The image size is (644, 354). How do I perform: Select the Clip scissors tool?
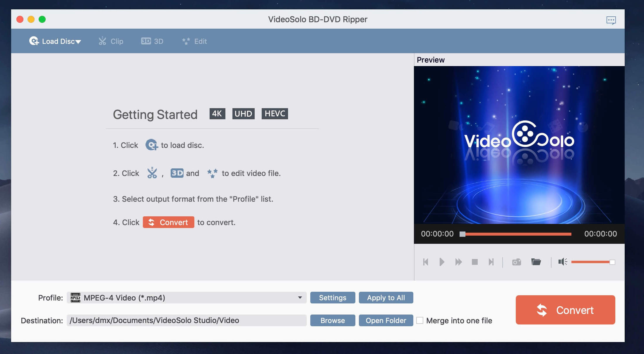coord(111,41)
